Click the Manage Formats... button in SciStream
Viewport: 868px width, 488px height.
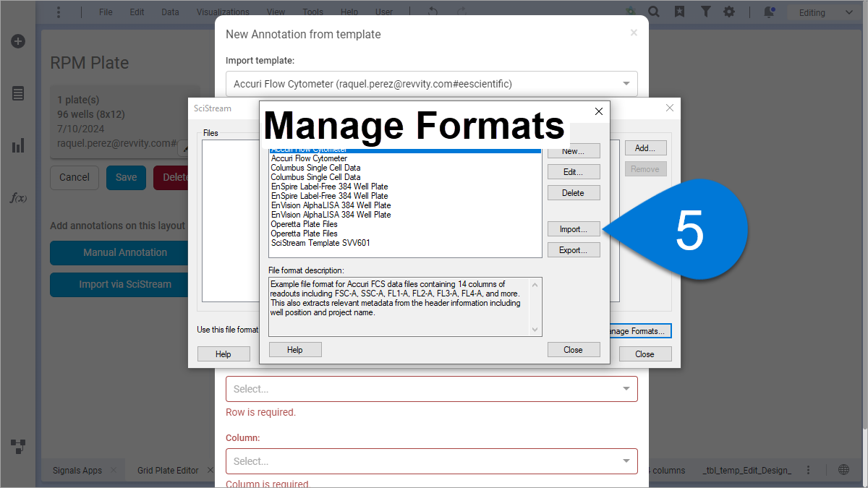coord(641,331)
